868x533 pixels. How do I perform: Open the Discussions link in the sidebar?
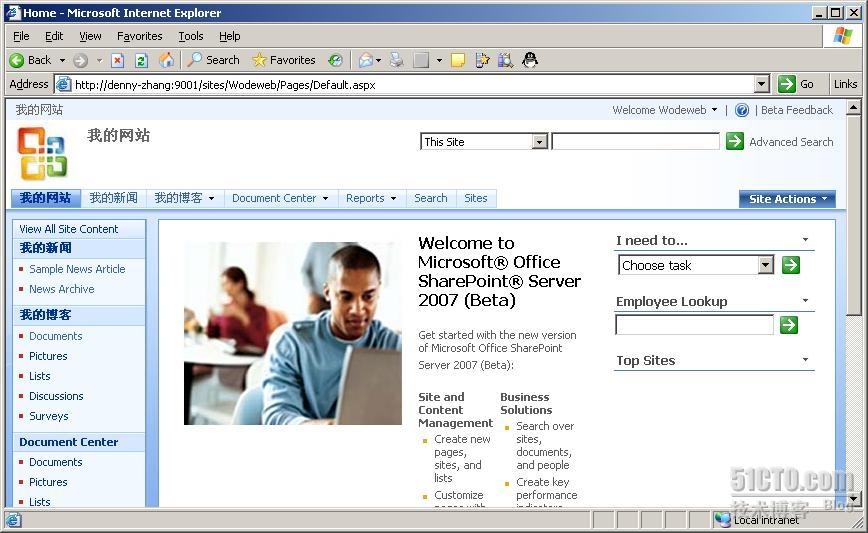pos(56,396)
